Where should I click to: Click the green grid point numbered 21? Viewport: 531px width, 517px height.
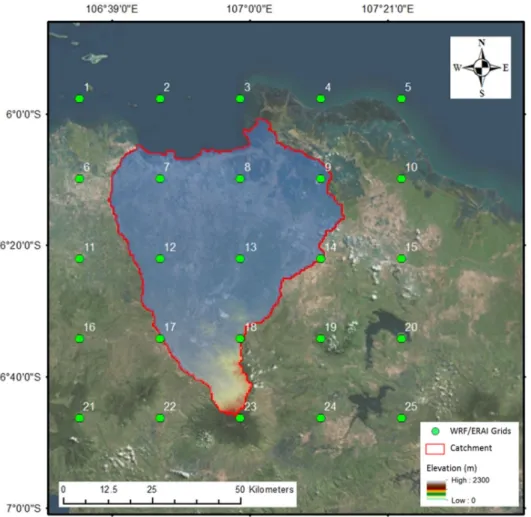79,418
